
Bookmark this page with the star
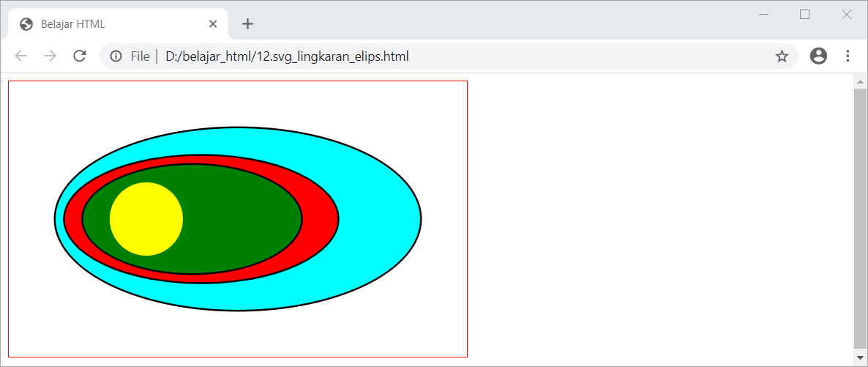[782, 56]
